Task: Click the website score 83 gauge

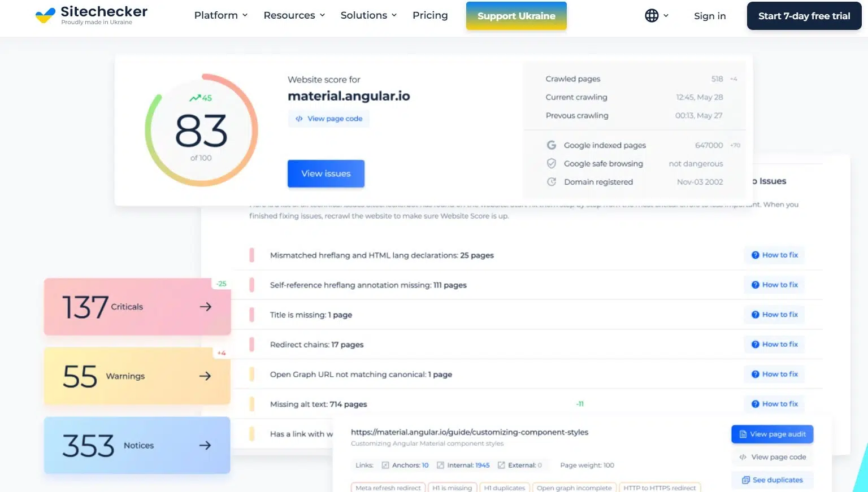Action: tap(201, 130)
